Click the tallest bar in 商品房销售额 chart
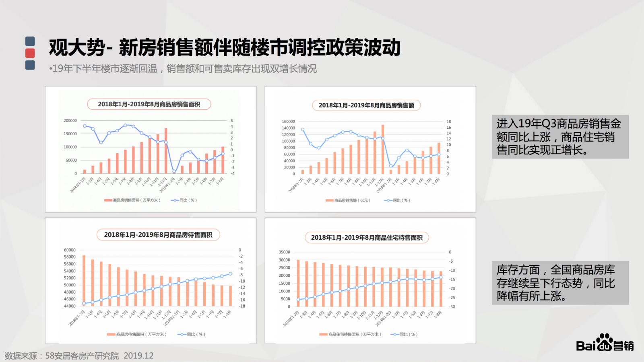The image size is (644, 362). point(383,149)
